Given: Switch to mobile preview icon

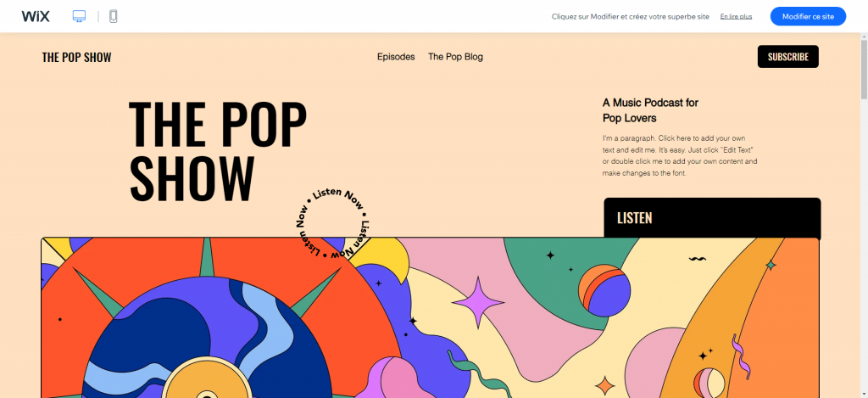Looking at the screenshot, I should pos(114,17).
